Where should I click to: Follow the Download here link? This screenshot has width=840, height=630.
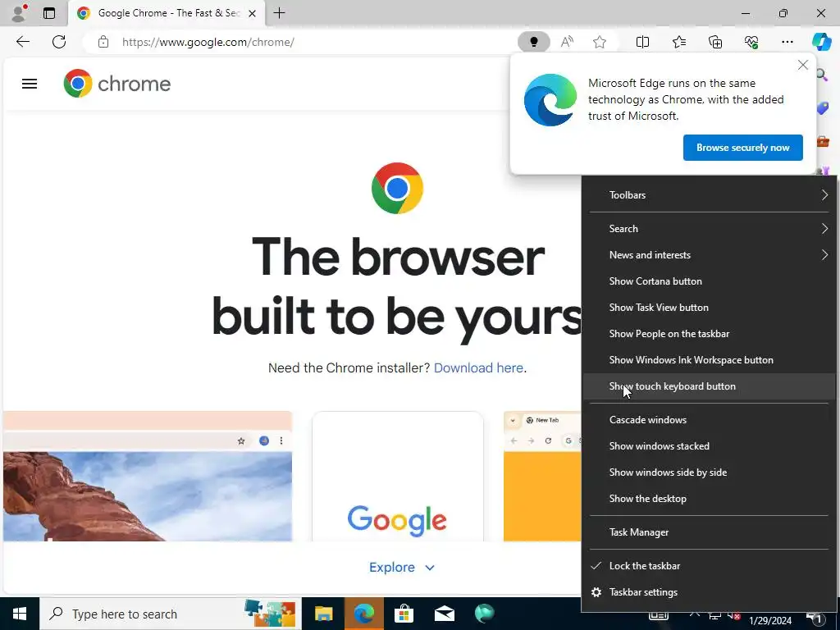478,368
